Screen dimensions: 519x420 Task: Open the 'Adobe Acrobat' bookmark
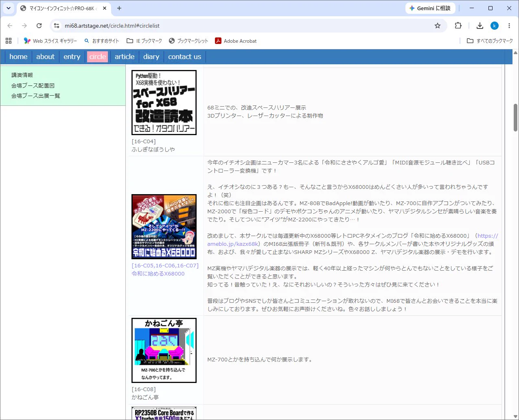pyautogui.click(x=236, y=41)
